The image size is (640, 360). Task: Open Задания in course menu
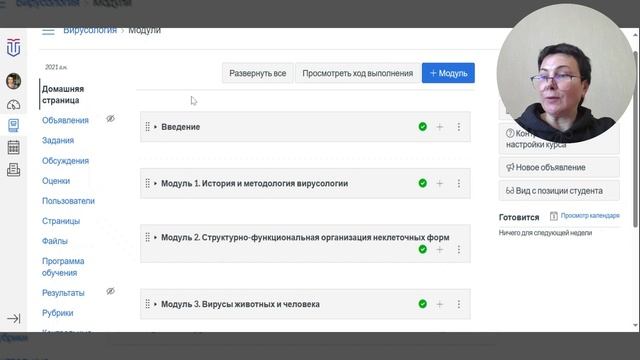pyautogui.click(x=58, y=140)
